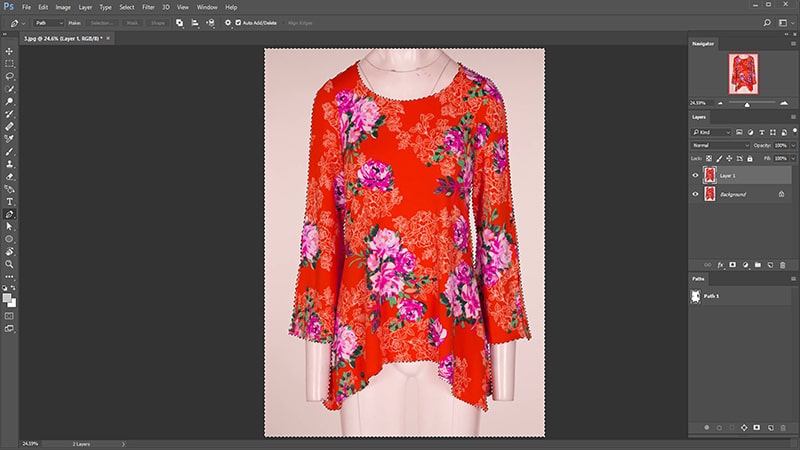Open Pen tool preset picker arrow
Image resolution: width=800 pixels, height=450 pixels.
[x=23, y=23]
